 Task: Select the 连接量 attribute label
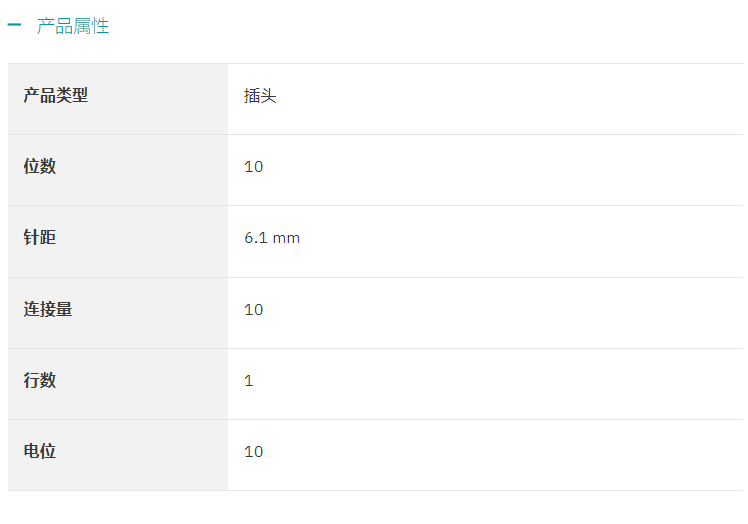pos(48,309)
